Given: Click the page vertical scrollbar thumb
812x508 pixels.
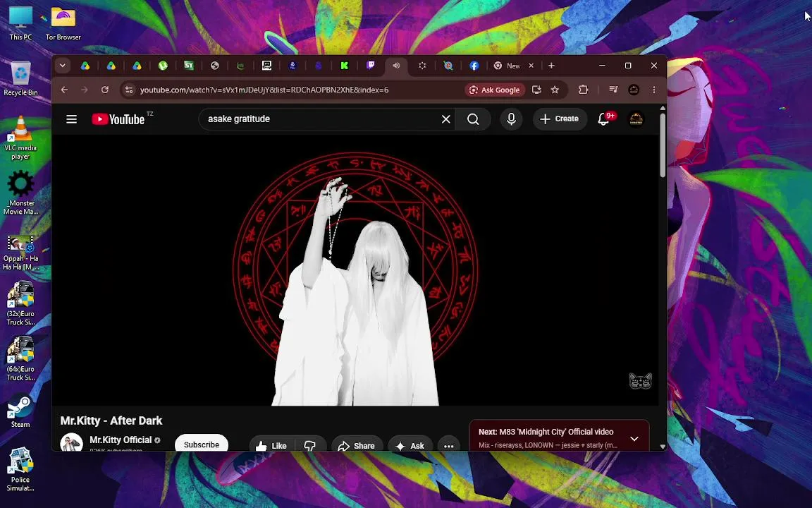Looking at the screenshot, I should coord(663,145).
